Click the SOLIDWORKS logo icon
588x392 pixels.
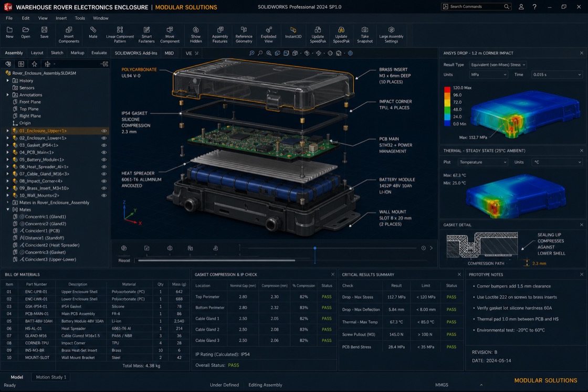pyautogui.click(x=8, y=7)
